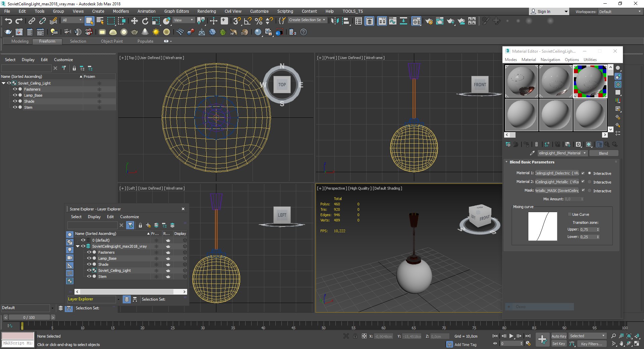Click the Align tool icon
The height and width of the screenshot is (349, 644).
click(346, 21)
